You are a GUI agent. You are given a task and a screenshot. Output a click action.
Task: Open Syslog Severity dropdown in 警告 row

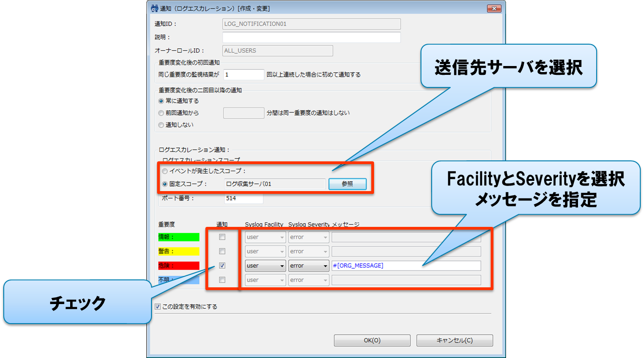(x=309, y=252)
